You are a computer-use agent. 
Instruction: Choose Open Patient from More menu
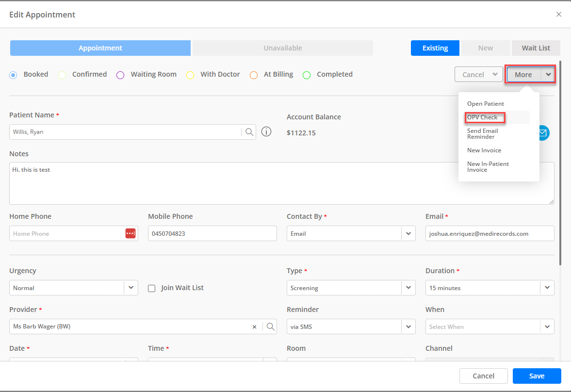(486, 104)
